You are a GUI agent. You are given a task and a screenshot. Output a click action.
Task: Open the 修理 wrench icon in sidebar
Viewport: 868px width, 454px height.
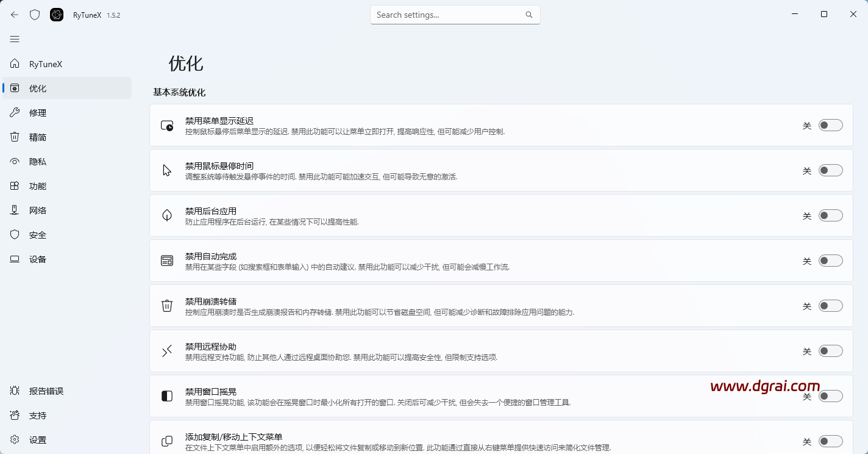click(x=15, y=112)
